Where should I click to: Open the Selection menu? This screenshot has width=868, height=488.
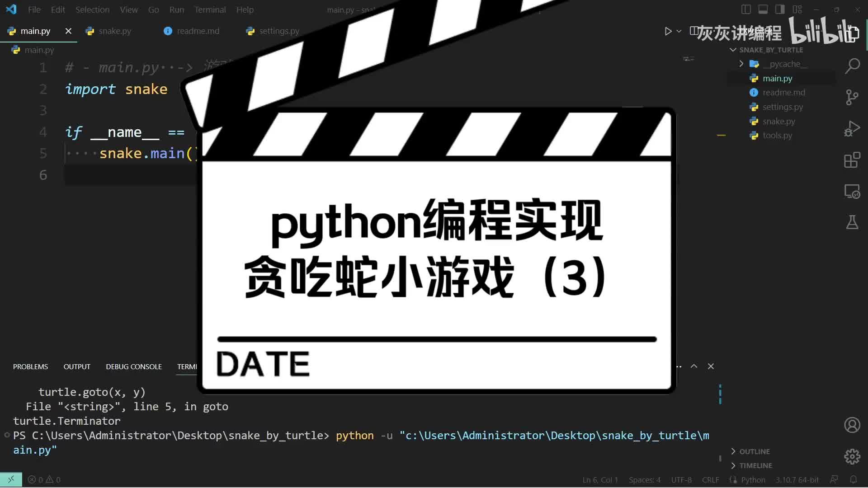tap(92, 9)
